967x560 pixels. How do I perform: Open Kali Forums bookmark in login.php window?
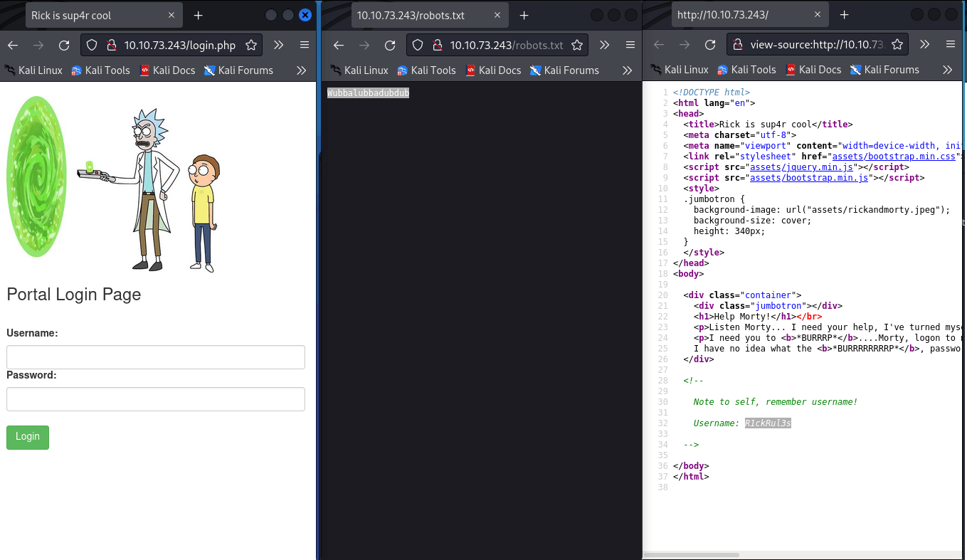(x=238, y=70)
